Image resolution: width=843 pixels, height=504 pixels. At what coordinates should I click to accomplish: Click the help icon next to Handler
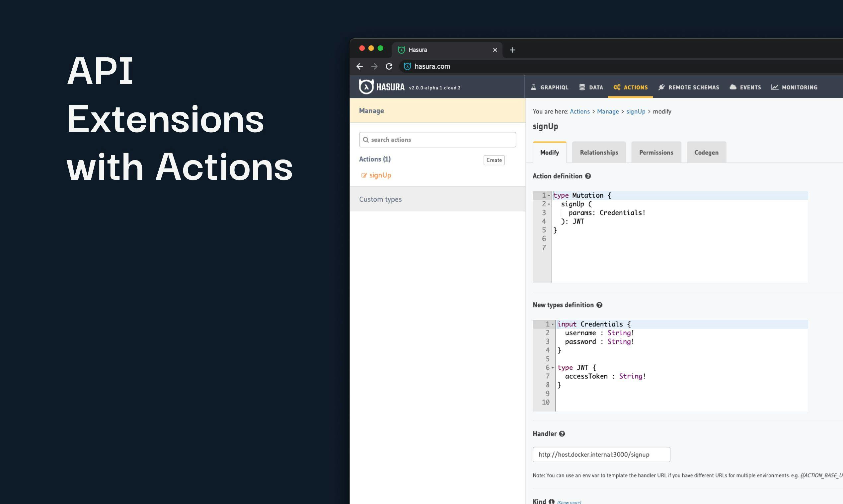pos(562,434)
